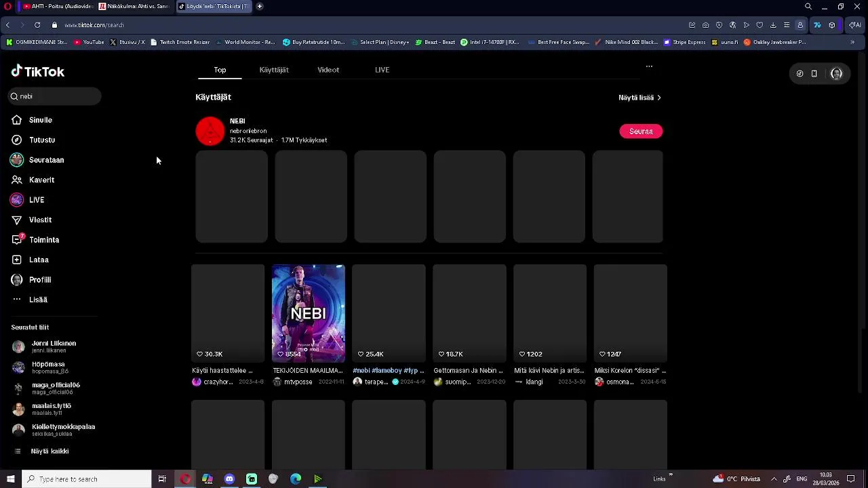Open video caption Gettomasan Ja Nebin
The width and height of the screenshot is (868, 488).
(469, 371)
